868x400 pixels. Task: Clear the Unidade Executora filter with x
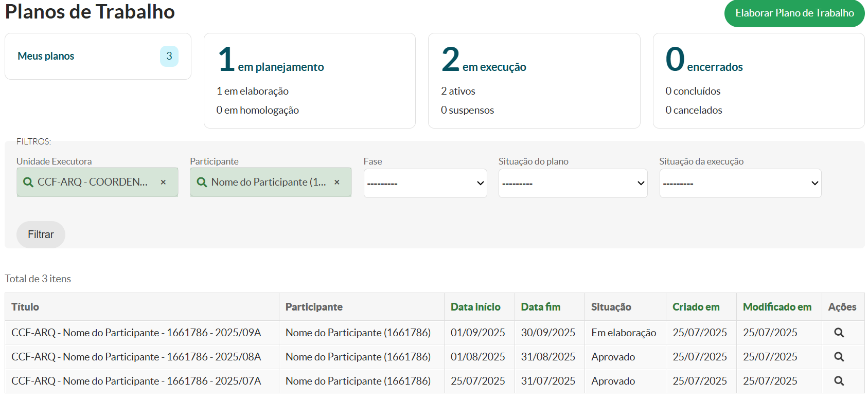(x=163, y=182)
